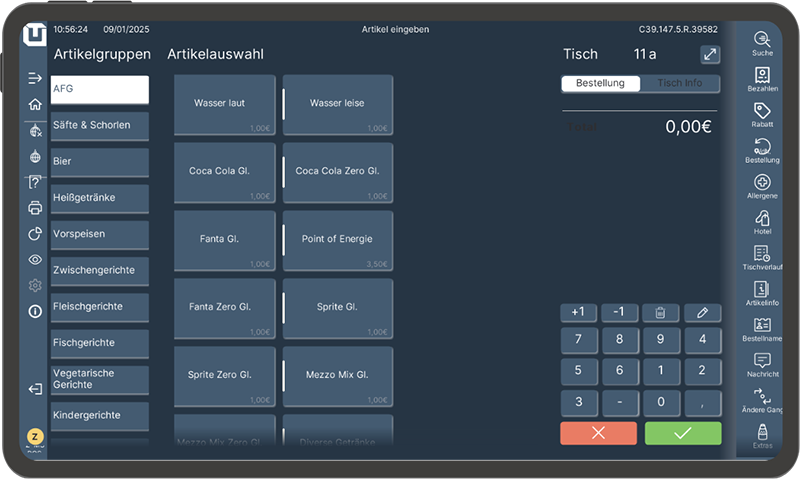
Task: Select the Bestellung tab
Action: [600, 83]
